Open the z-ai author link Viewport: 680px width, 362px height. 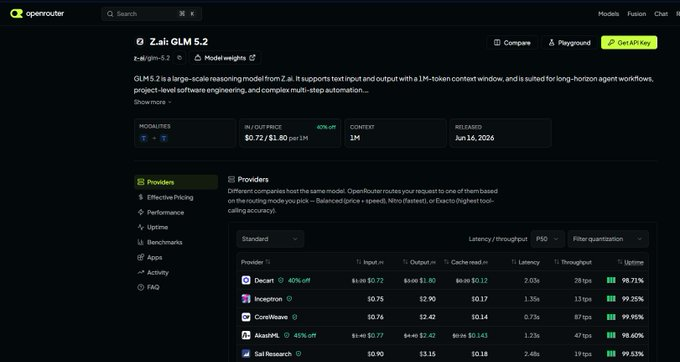(x=139, y=58)
